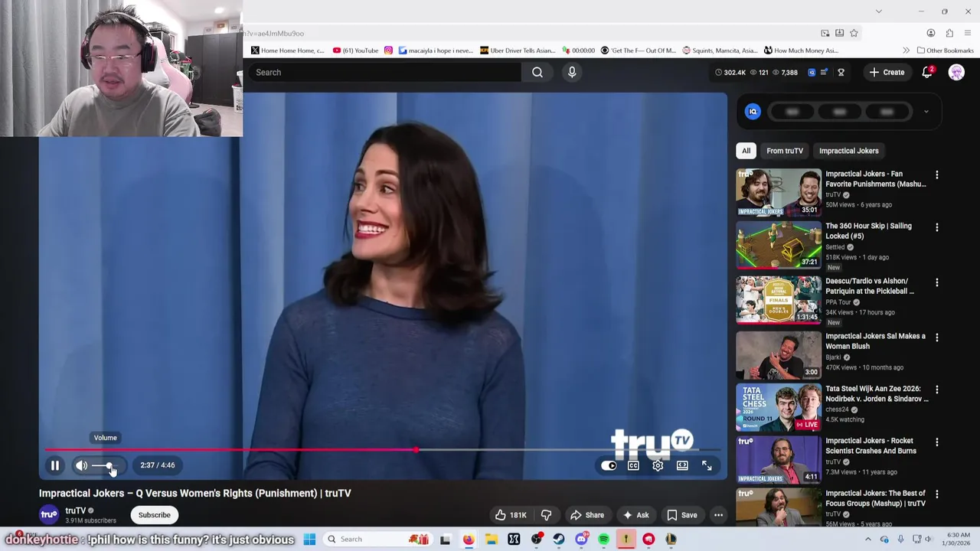Toggle closed captions on the video
Screen dimensions: 980x551
click(x=633, y=465)
